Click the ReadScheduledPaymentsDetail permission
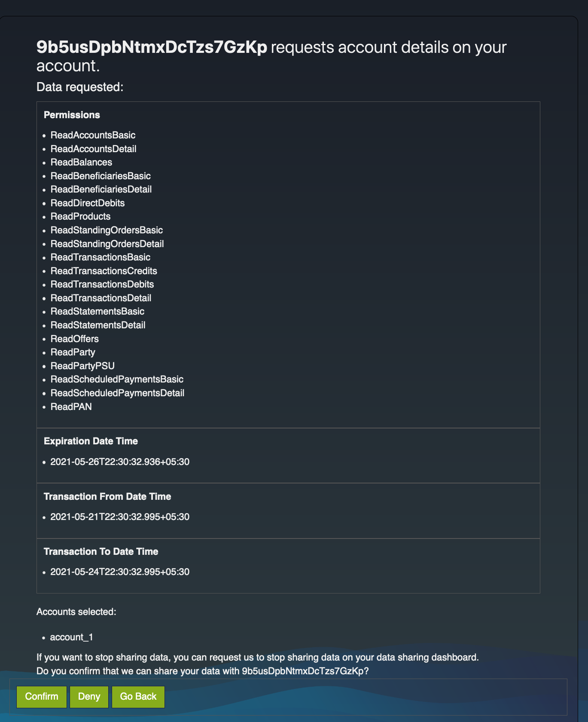This screenshot has width=588, height=722. pos(117,393)
